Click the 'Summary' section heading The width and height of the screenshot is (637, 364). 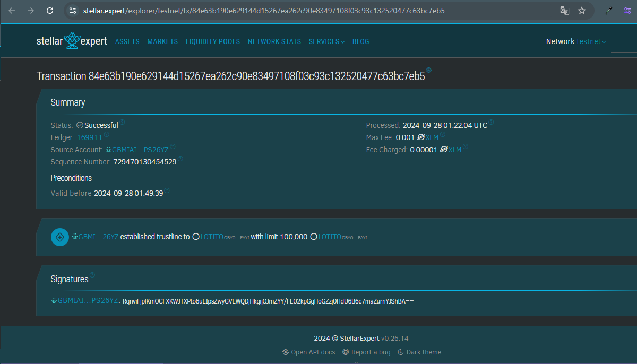(67, 102)
